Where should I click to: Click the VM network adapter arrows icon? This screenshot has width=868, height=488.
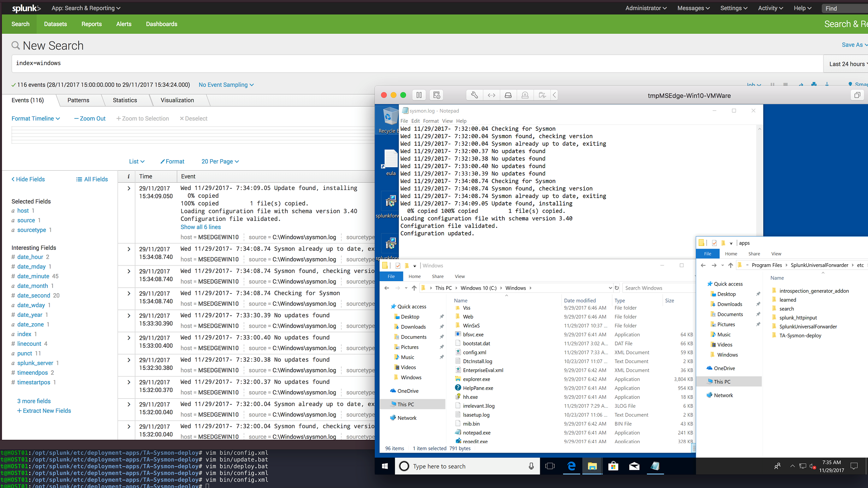pyautogui.click(x=491, y=95)
